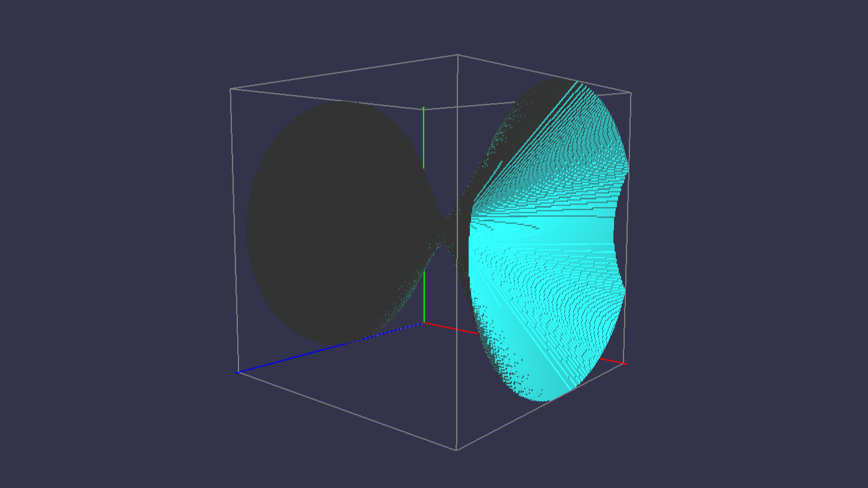Click the top edge of the bounding box
Viewport: 868px width, 488px height.
344,71
